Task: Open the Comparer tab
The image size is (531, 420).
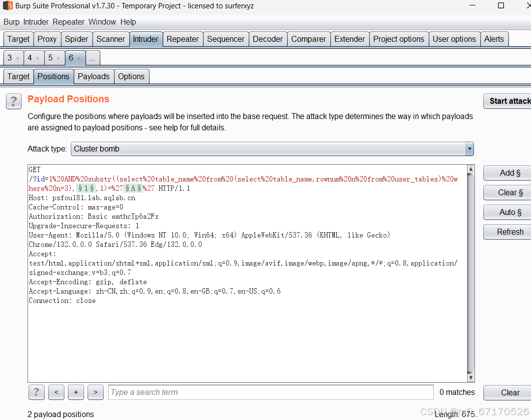Action: pos(308,39)
